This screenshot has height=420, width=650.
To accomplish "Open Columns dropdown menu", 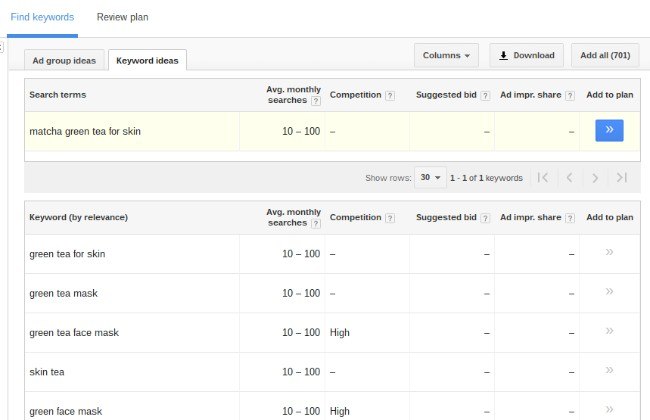I will click(x=446, y=55).
